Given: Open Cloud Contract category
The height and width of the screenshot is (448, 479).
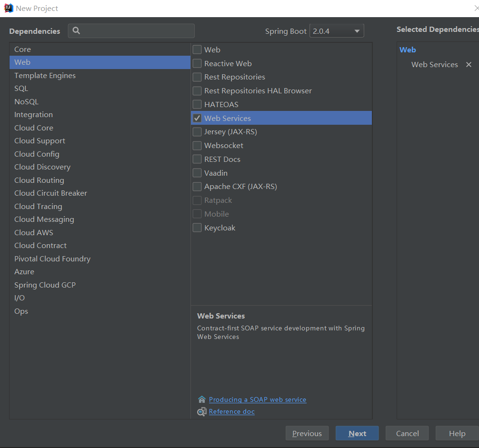Looking at the screenshot, I should (x=100, y=246).
